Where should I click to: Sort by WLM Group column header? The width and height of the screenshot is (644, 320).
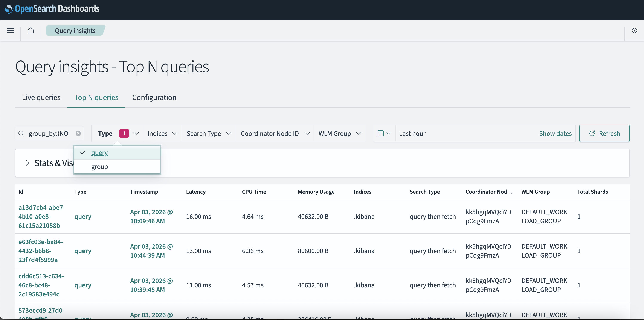[535, 192]
